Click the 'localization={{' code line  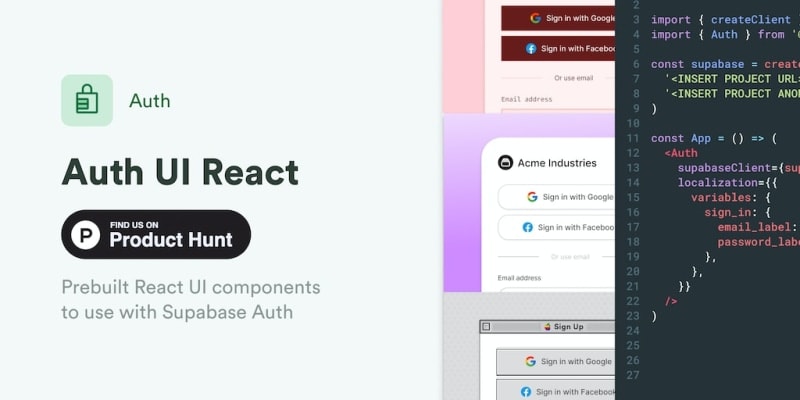pyautogui.click(x=727, y=183)
